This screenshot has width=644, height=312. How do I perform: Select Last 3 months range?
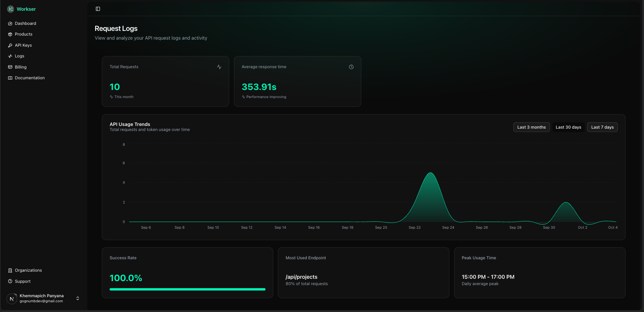pos(531,127)
